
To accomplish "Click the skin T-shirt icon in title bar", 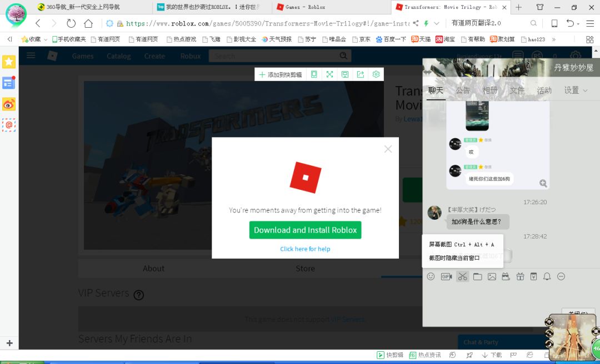I will click(540, 7).
